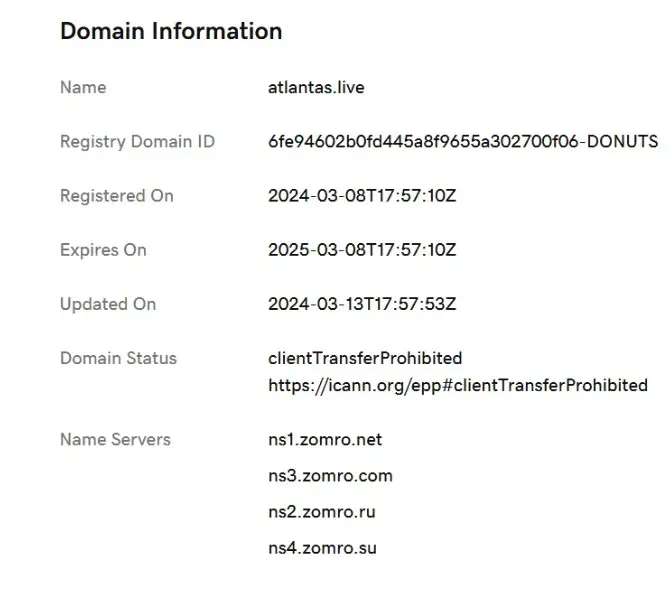Select name server ns1.zomro.net
This screenshot has width=672, height=595.
(325, 439)
